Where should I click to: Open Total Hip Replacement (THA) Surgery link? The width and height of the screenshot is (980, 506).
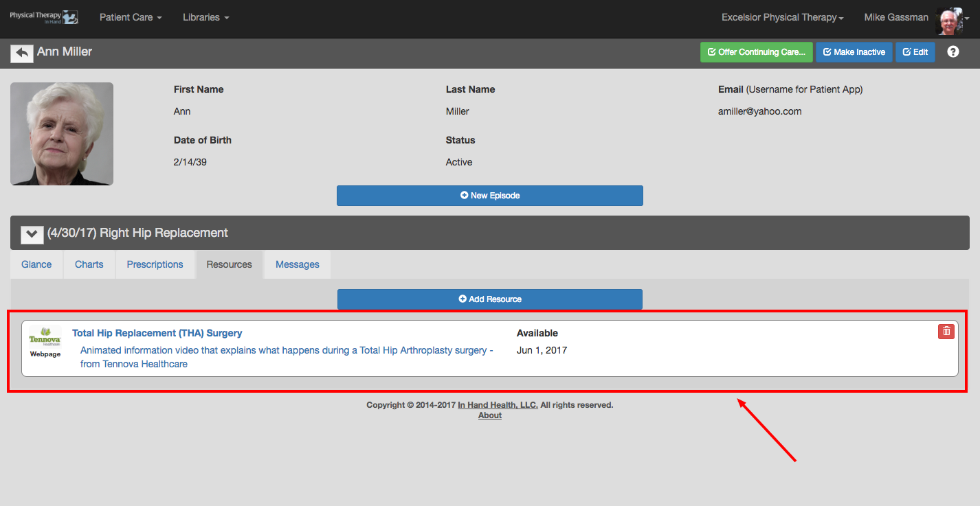point(157,333)
